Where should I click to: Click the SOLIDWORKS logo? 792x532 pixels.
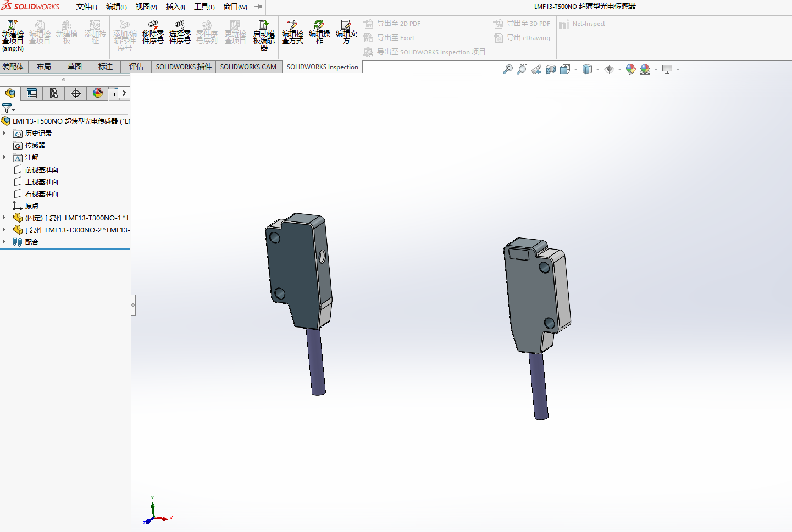click(30, 6)
